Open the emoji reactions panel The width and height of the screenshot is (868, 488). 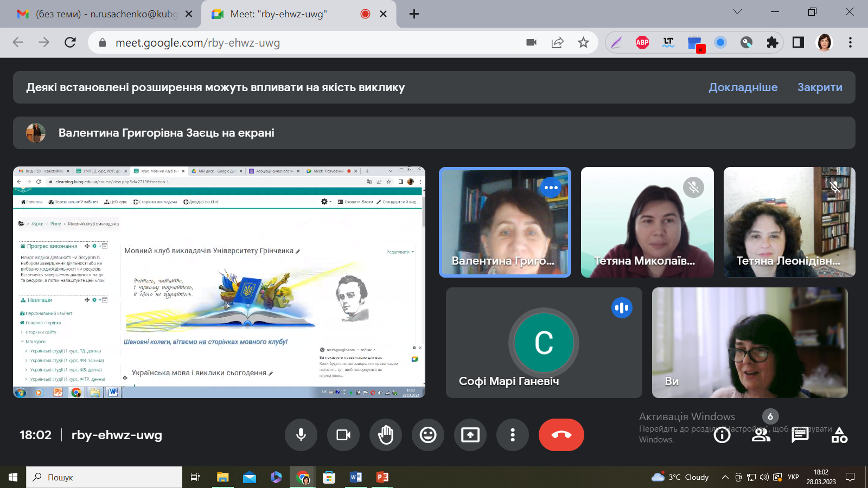tap(428, 435)
